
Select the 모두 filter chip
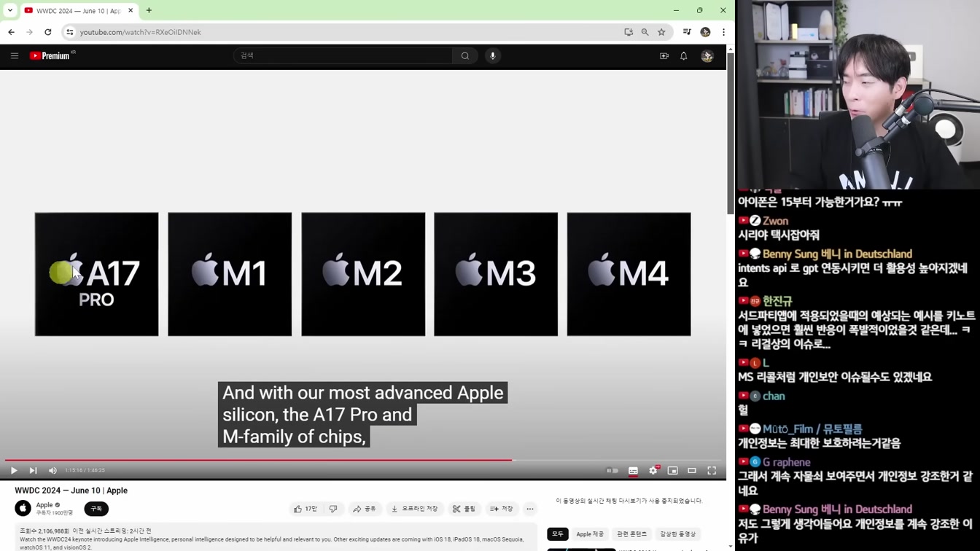[x=558, y=534]
